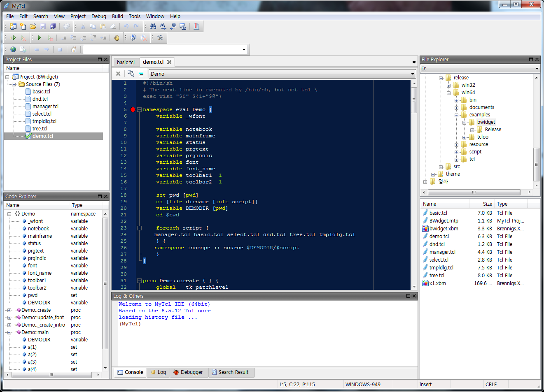Collapse the namespace fold marker on line 5

[x=139, y=110]
